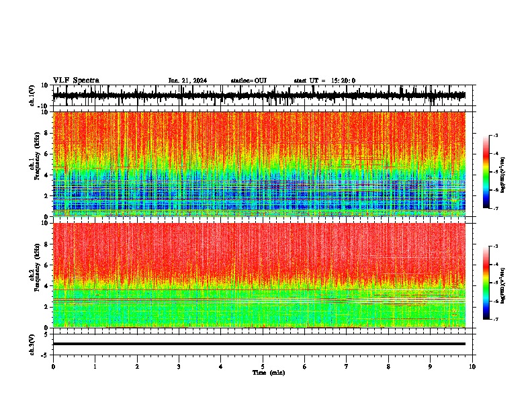
Task: Click time axis tick label "1"
Action: click(x=95, y=367)
